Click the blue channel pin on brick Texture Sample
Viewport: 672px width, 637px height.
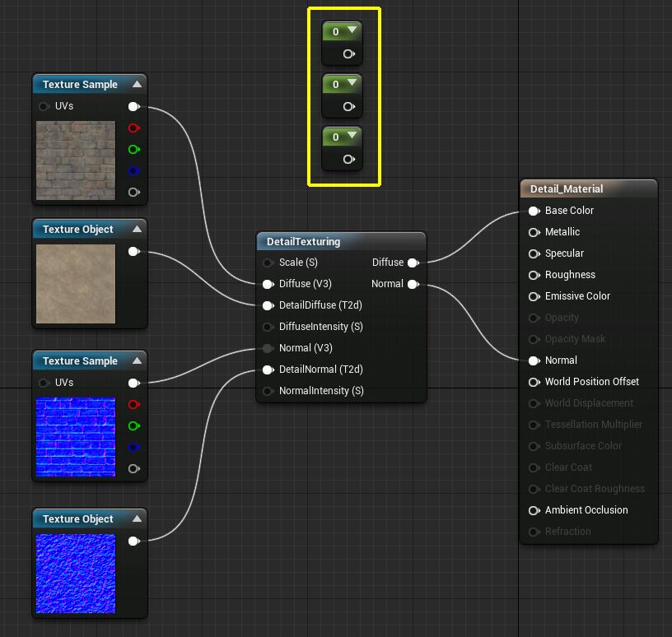pos(134,171)
